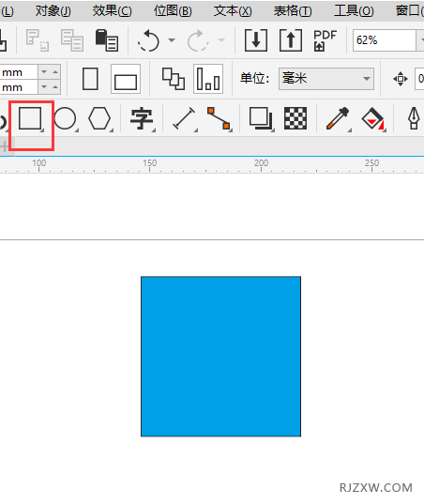Publish to PDF
The width and height of the screenshot is (424, 504).
[x=325, y=40]
